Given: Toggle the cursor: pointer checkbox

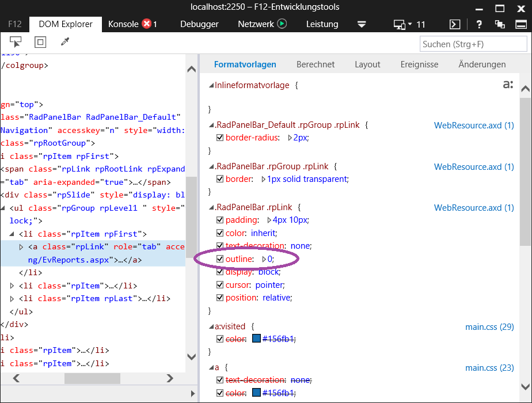Looking at the screenshot, I should tap(219, 285).
